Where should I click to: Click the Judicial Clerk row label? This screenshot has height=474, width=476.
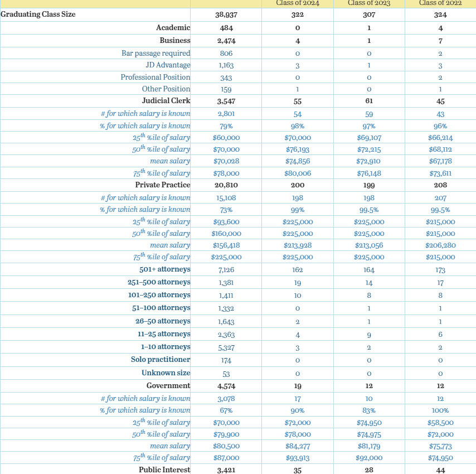pos(166,101)
